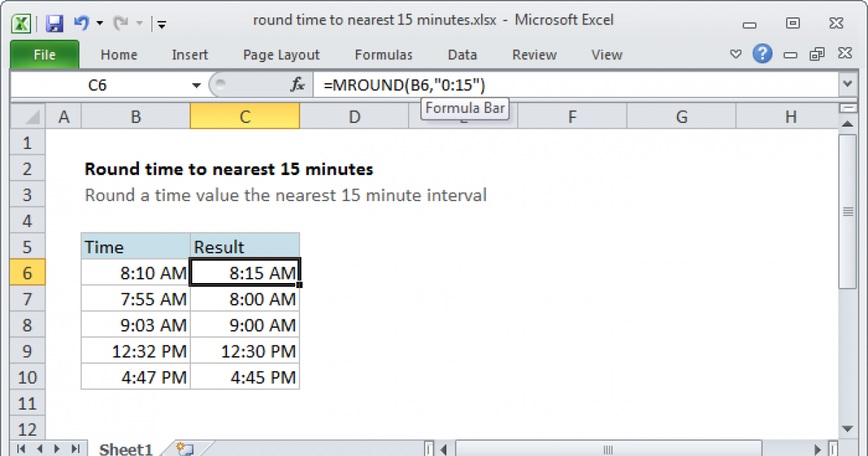Viewport: 868px width, 456px height.
Task: Open the undo history dropdown arrow
Action: 99,24
